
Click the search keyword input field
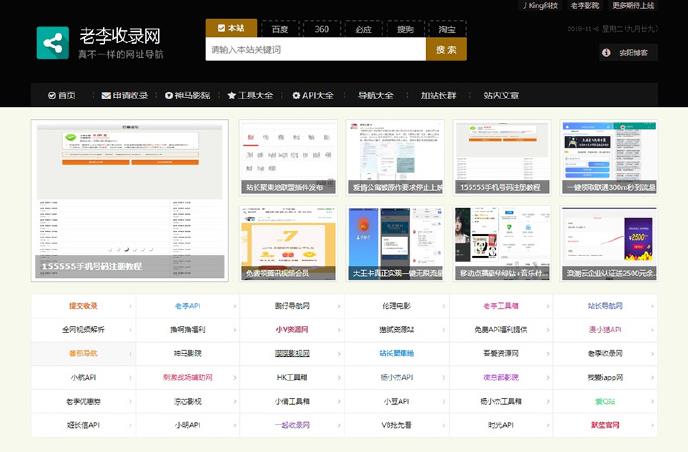click(x=316, y=49)
